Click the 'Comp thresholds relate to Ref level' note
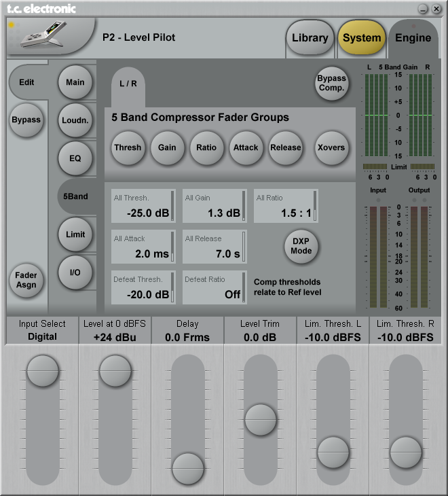The height and width of the screenshot is (496, 448). coord(288,287)
